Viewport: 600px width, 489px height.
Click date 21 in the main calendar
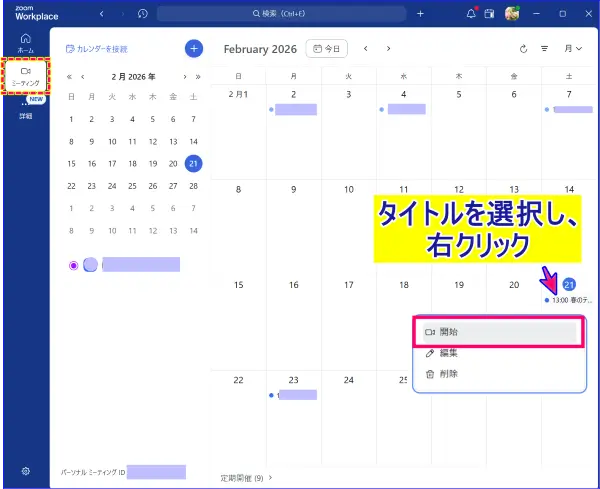569,285
